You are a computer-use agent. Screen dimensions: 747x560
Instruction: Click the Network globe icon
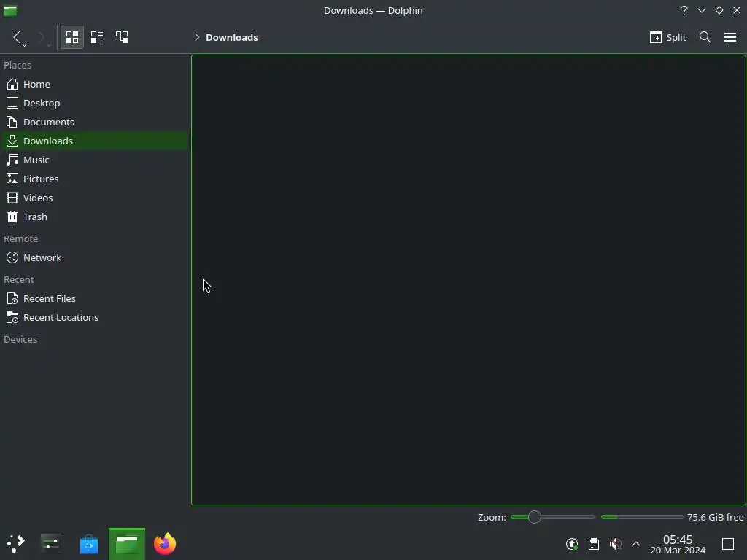[x=12, y=257]
